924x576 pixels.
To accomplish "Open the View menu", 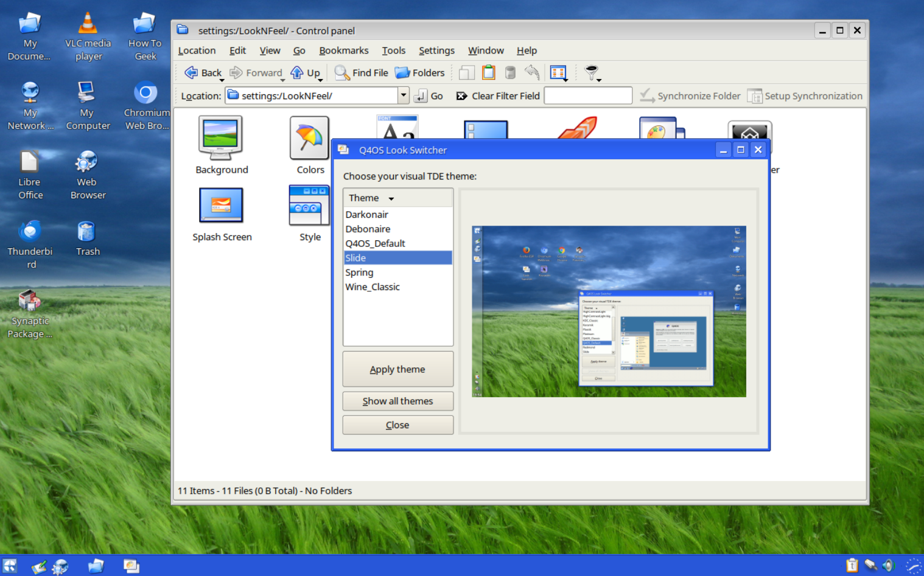I will (270, 50).
